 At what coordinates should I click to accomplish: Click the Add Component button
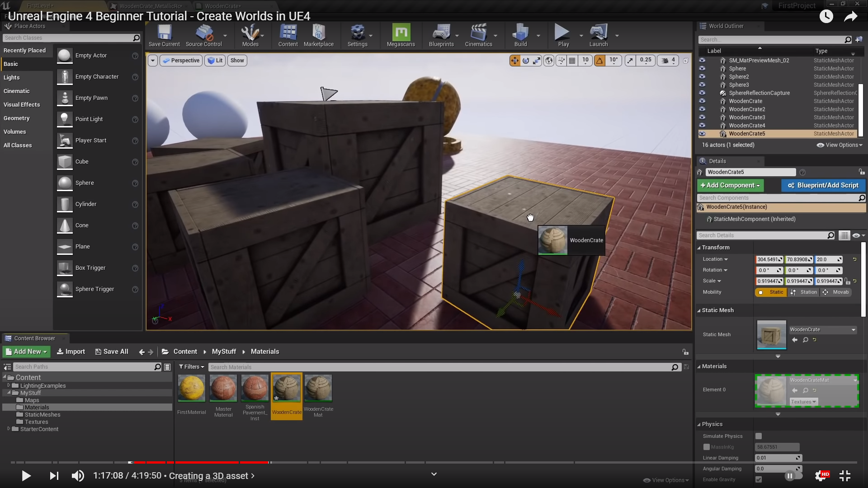(730, 185)
